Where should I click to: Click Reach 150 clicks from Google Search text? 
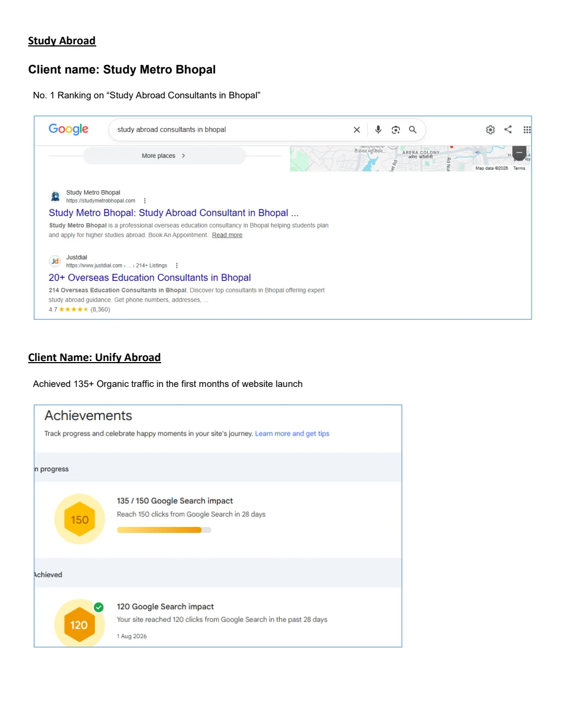click(191, 515)
